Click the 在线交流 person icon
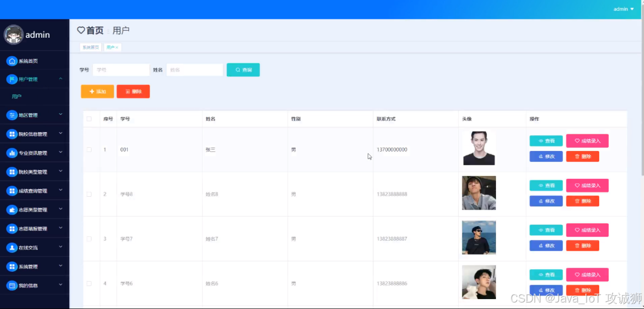Screen dimensions: 644x309 click(12, 247)
